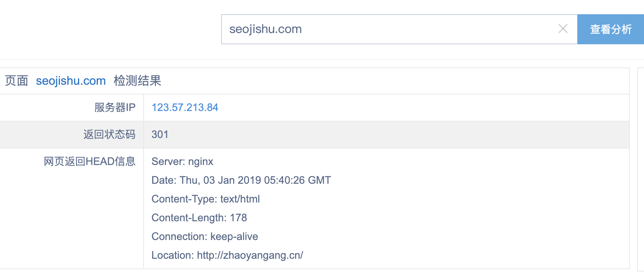Clear the seojishu.com search field
This screenshot has width=644, height=276.
563,29
